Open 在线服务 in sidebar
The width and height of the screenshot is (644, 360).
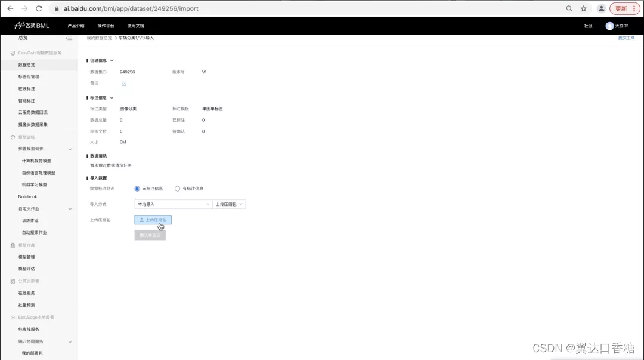coord(27,293)
